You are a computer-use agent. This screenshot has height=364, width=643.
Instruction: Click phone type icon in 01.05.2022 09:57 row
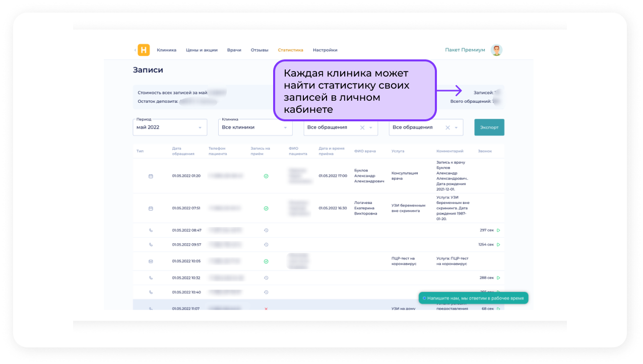[150, 244]
